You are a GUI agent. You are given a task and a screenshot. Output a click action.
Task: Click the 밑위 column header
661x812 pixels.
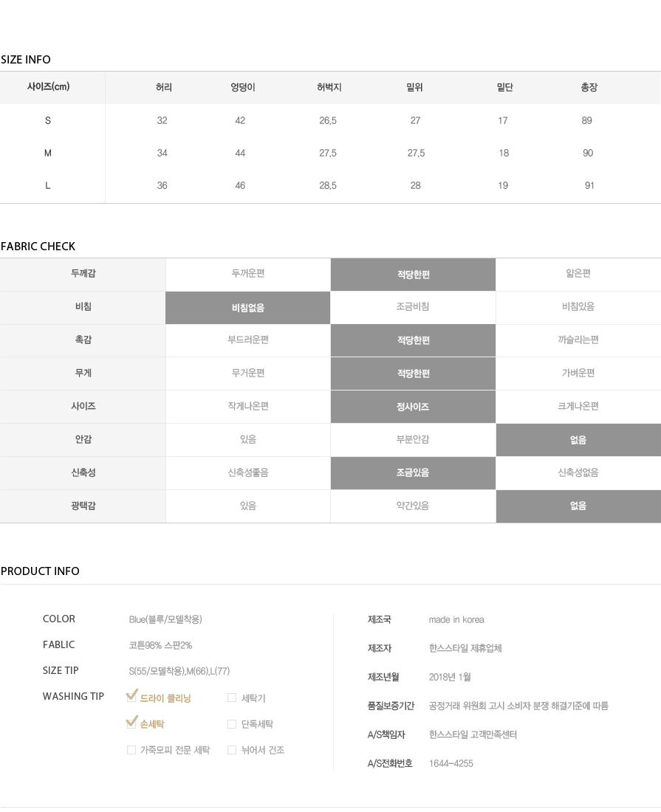click(x=414, y=88)
